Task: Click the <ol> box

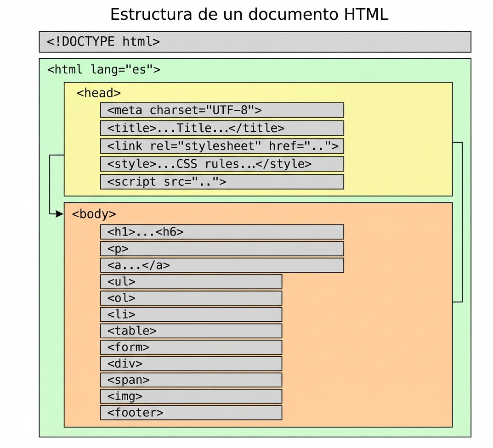Action: (191, 298)
